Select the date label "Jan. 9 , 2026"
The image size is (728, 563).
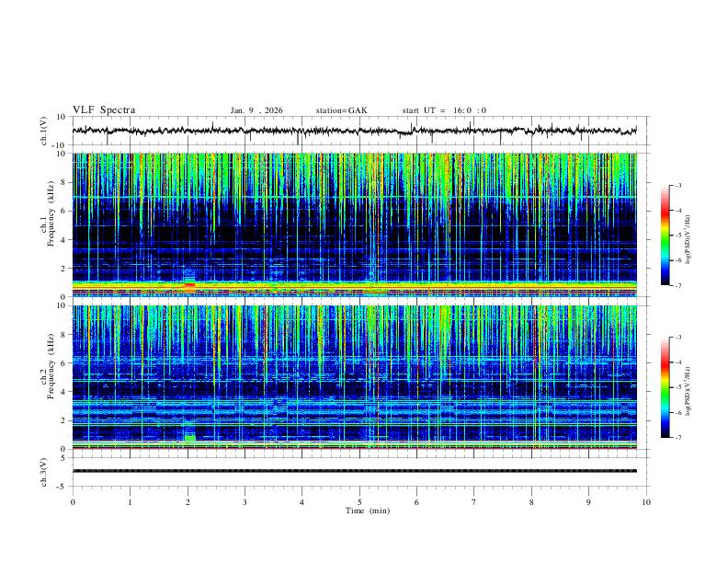256,110
